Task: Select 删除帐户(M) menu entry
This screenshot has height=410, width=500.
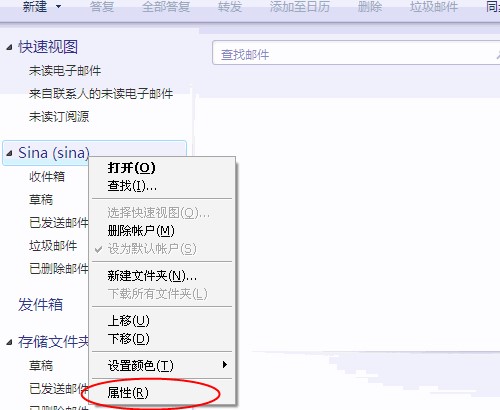Action: click(x=141, y=231)
